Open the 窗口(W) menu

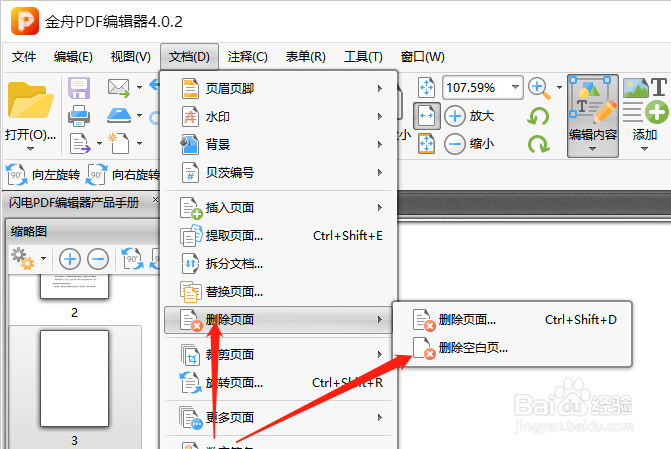pos(422,56)
